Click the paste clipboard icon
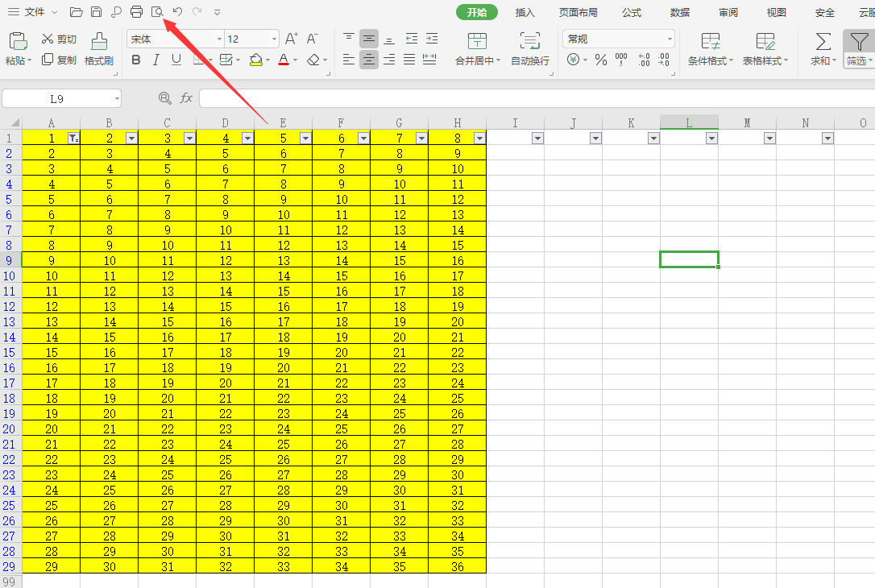The height and width of the screenshot is (588, 875). (x=18, y=41)
